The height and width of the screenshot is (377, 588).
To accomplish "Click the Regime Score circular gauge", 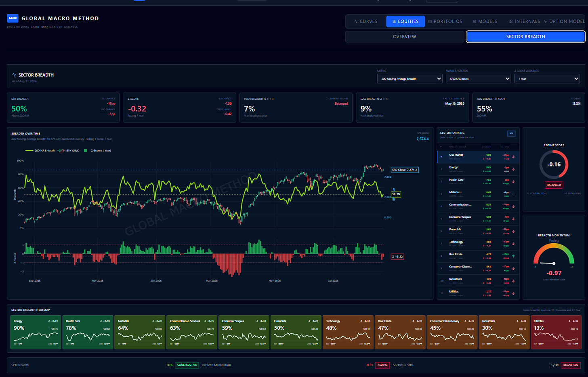I will 554,164.
